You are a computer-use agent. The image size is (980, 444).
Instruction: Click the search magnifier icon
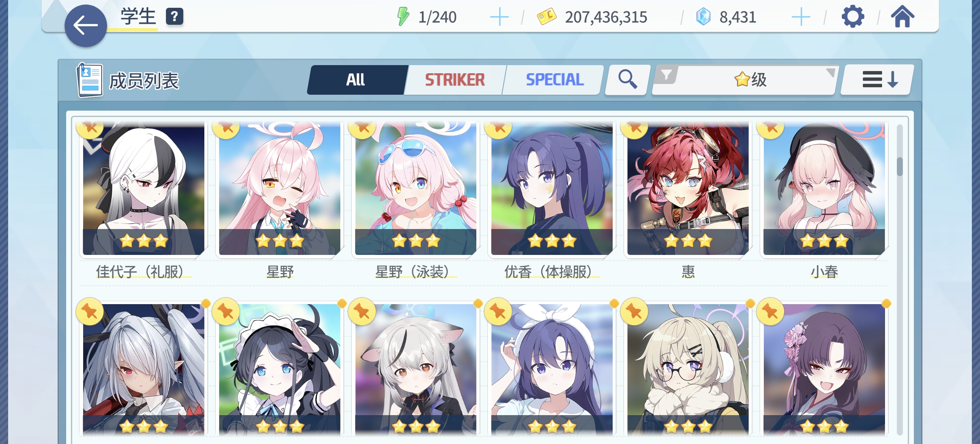(x=627, y=80)
